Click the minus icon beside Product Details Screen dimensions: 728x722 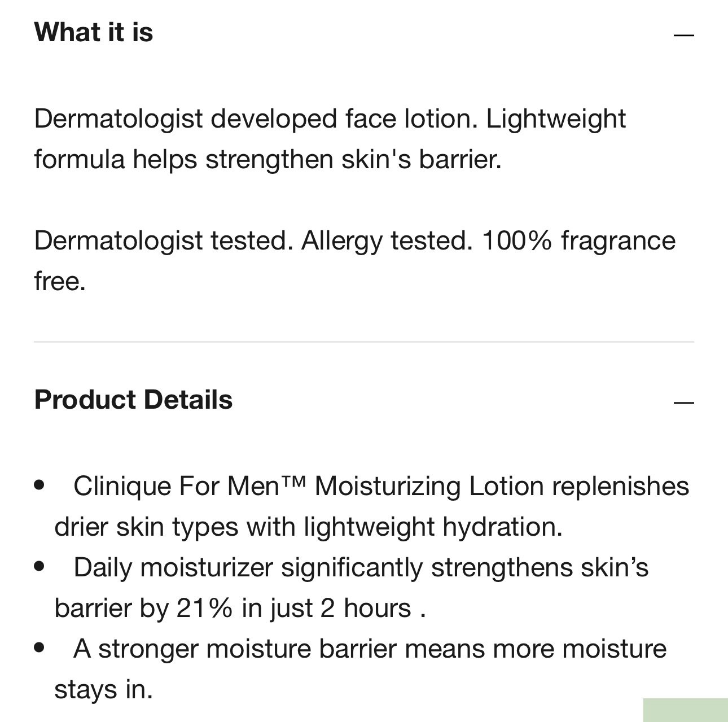[683, 402]
